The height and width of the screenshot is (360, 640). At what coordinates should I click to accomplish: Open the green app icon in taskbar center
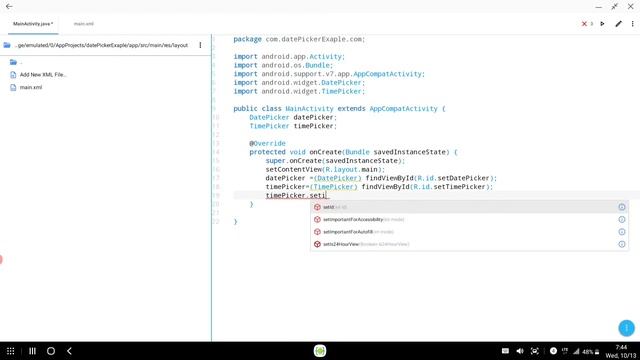click(320, 351)
